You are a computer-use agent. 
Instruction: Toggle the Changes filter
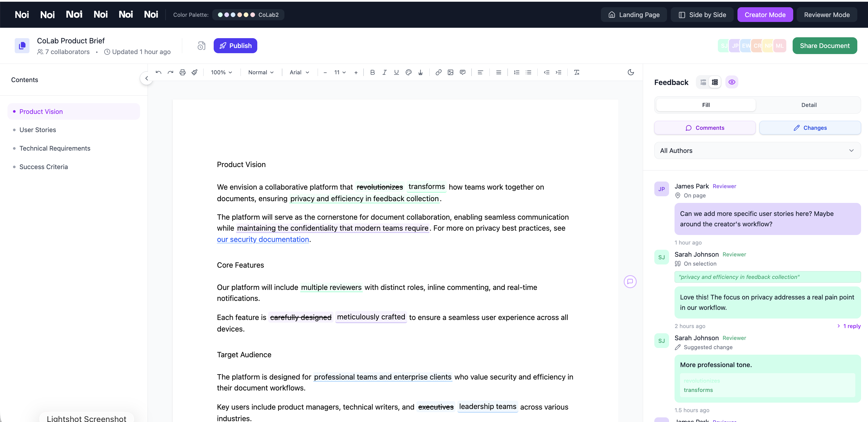(x=810, y=128)
